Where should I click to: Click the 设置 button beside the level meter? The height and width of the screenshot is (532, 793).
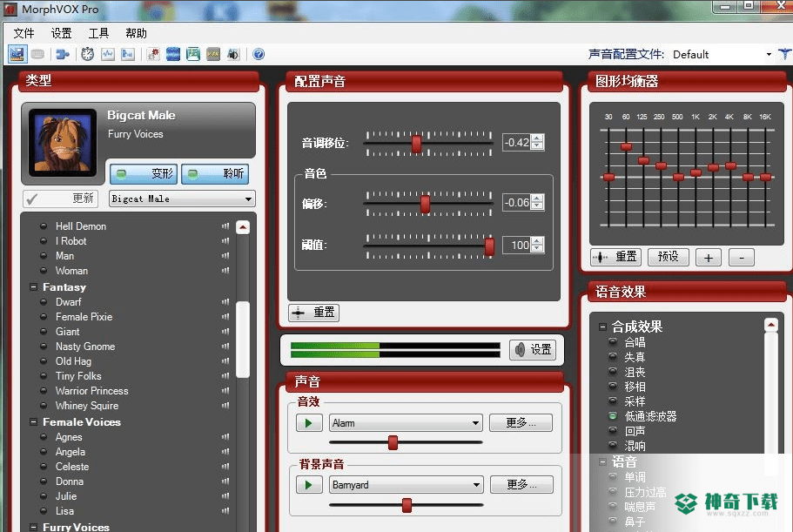click(533, 349)
